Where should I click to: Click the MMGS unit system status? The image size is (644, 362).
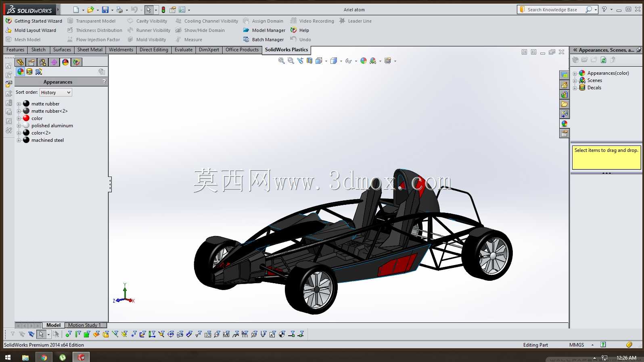click(577, 345)
